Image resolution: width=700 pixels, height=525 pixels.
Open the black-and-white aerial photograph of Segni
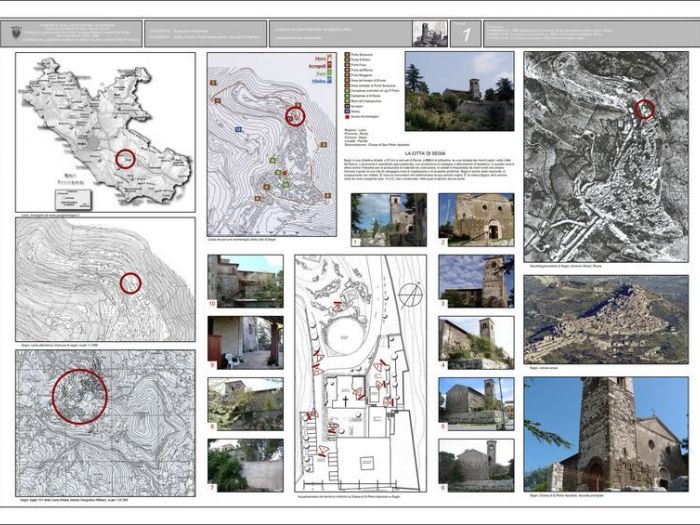[x=606, y=157]
